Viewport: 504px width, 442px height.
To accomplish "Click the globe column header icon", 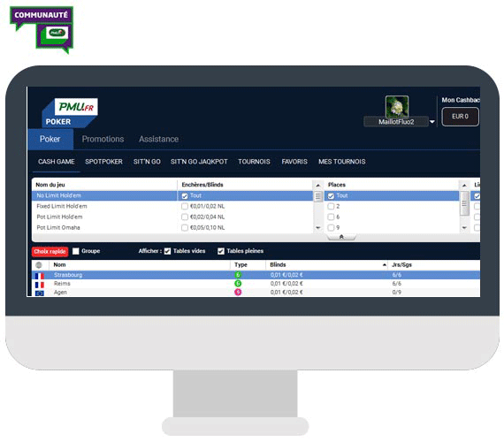I will tap(39, 265).
